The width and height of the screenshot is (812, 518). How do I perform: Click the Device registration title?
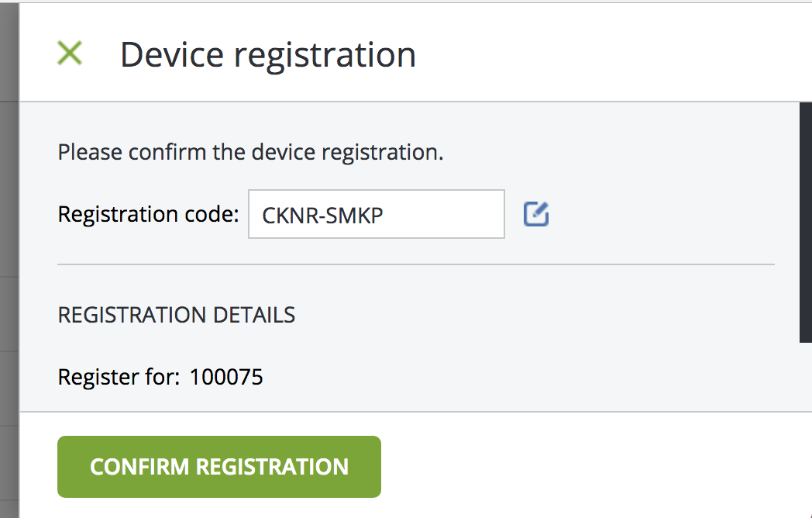[x=268, y=54]
